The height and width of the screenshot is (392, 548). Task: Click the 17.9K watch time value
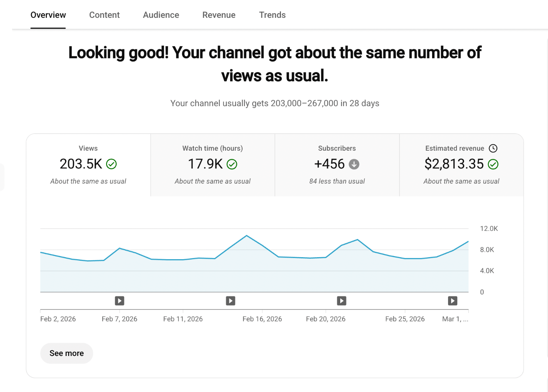click(205, 164)
